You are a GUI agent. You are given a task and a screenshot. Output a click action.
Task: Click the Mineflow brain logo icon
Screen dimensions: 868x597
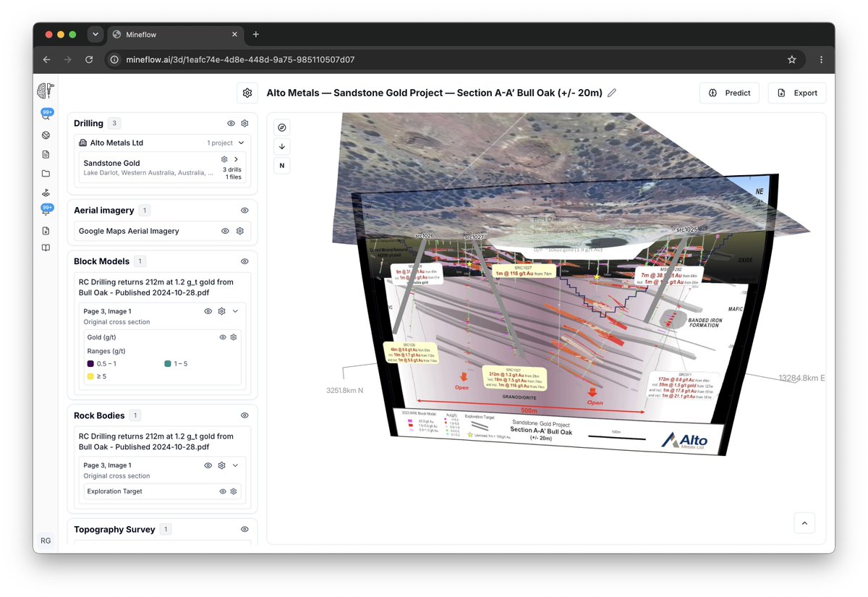(46, 90)
